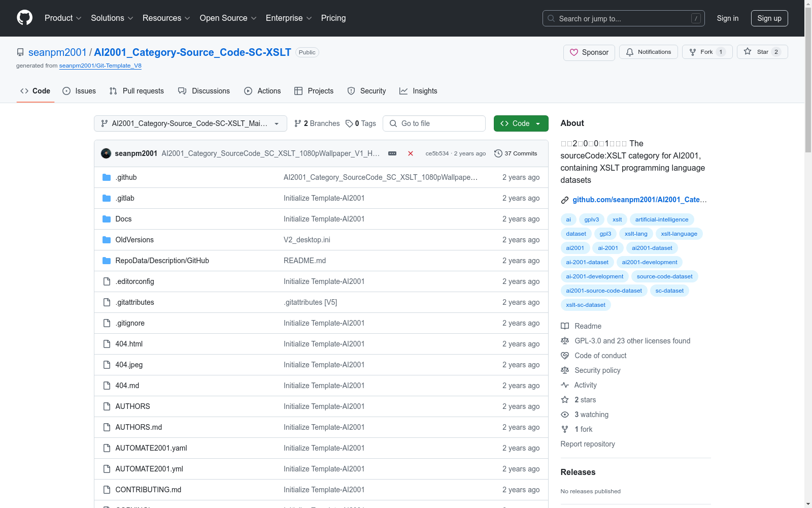Go to the Projects tab

(314, 91)
